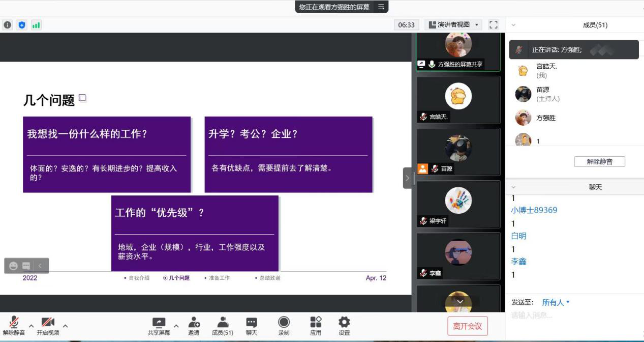Turn on camera with 开启视频

pyautogui.click(x=48, y=326)
